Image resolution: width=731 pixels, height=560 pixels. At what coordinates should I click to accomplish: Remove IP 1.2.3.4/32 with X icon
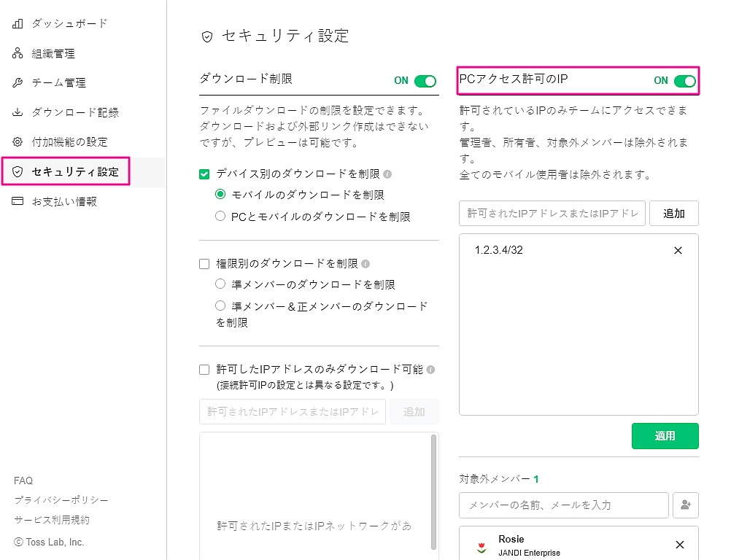(x=678, y=251)
